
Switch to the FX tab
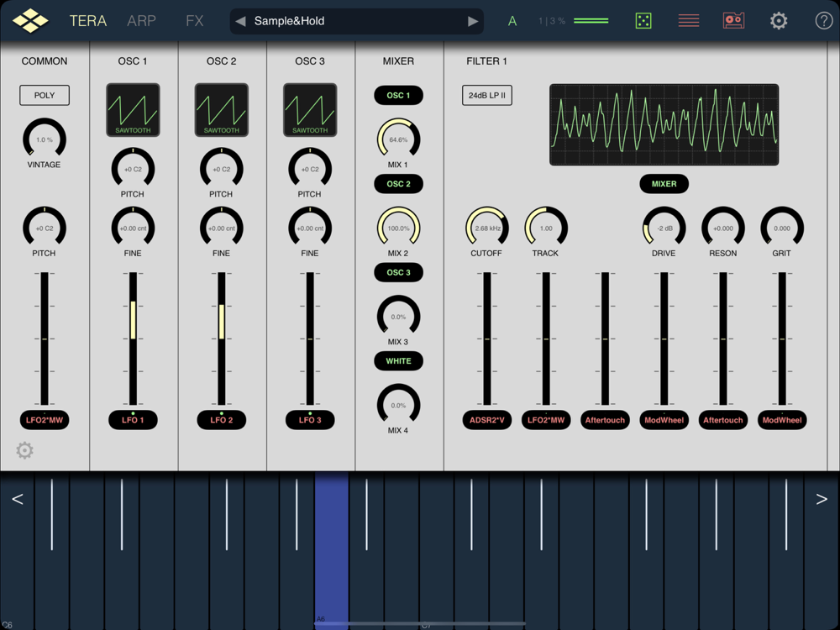[x=195, y=21]
